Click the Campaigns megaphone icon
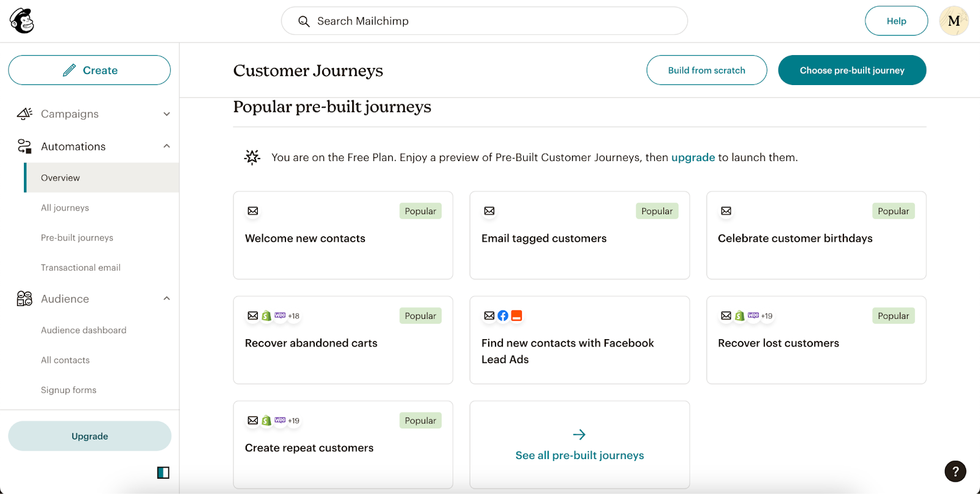The width and height of the screenshot is (980, 494). coord(24,113)
